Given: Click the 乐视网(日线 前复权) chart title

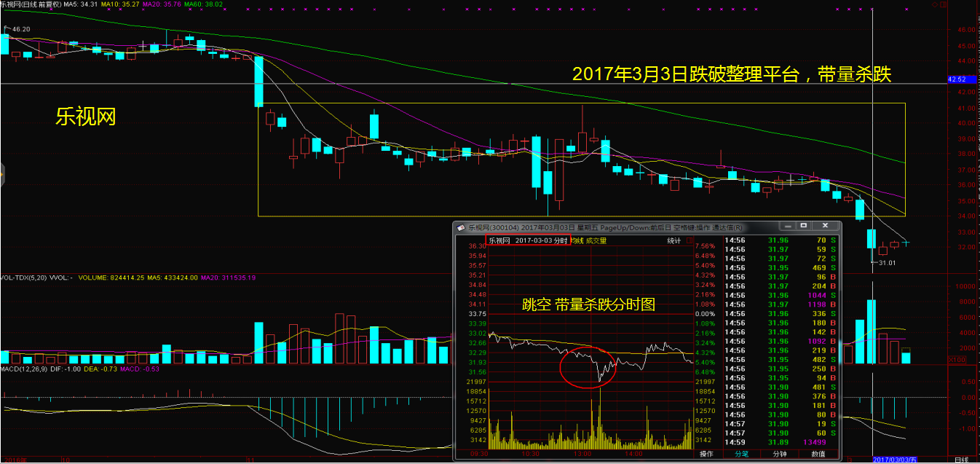Looking at the screenshot, I should [31, 4].
